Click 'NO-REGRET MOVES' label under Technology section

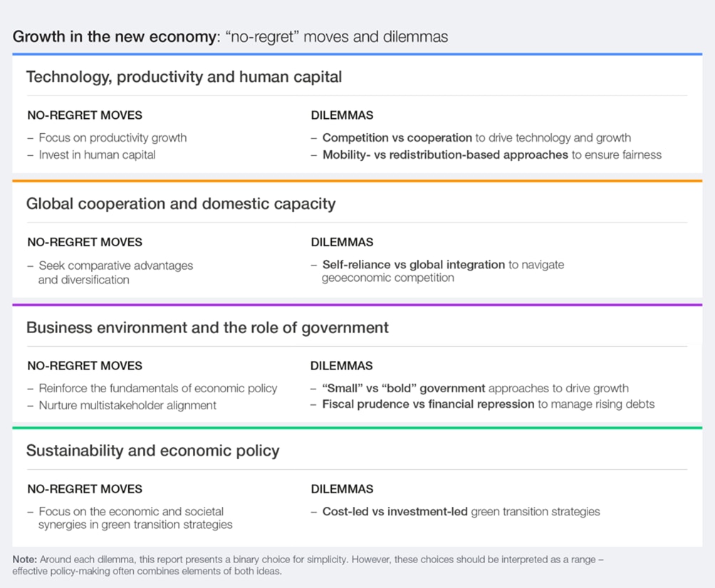[x=85, y=115]
